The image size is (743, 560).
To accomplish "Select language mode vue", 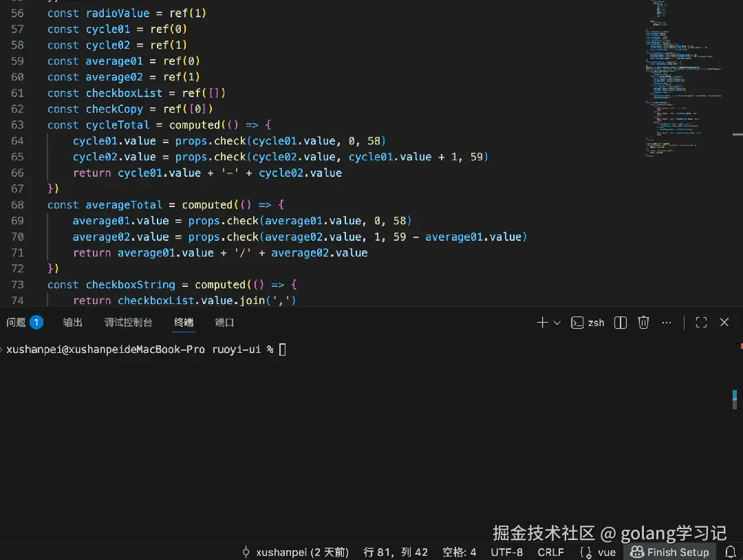I will (x=607, y=552).
